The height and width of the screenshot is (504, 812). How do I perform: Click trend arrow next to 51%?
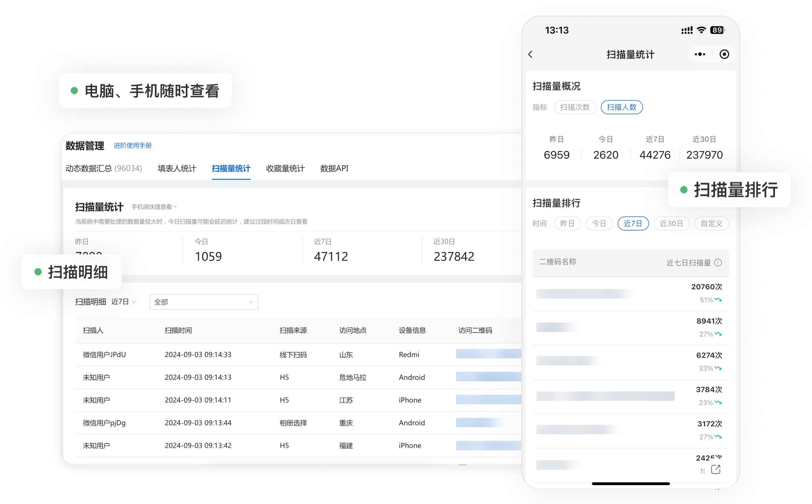(718, 300)
